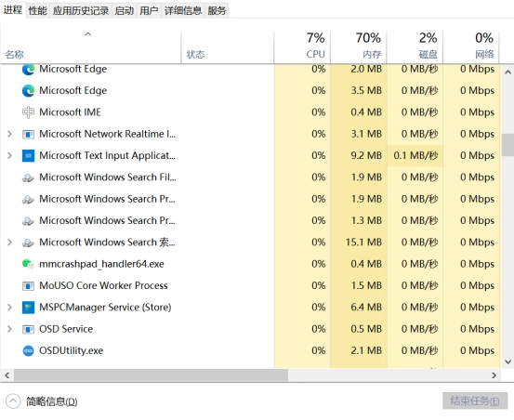Click the Microsoft Text Input Application icon
Viewport: 514px width, 420px height.
(28, 156)
